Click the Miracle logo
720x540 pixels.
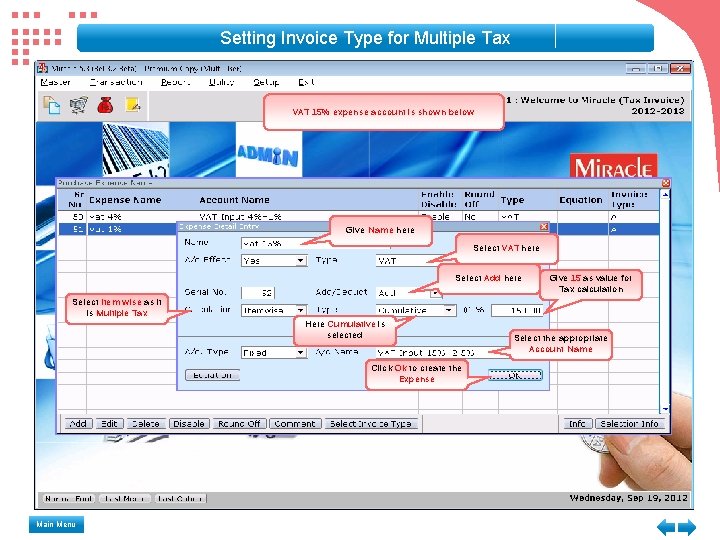tap(613, 166)
